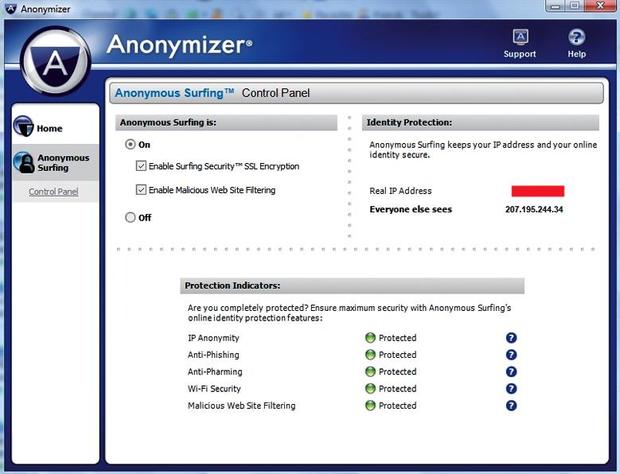Click the green Wi-Fi Security status light

[x=370, y=389]
